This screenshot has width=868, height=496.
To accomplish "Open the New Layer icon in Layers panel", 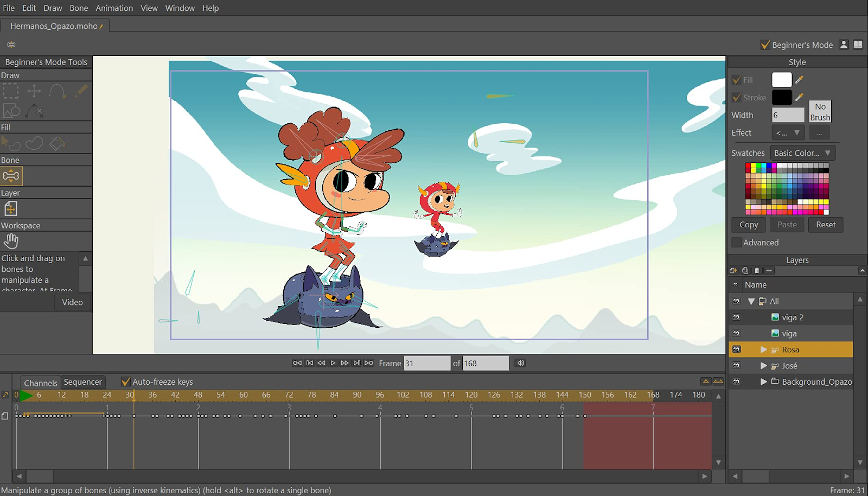I will [x=733, y=270].
